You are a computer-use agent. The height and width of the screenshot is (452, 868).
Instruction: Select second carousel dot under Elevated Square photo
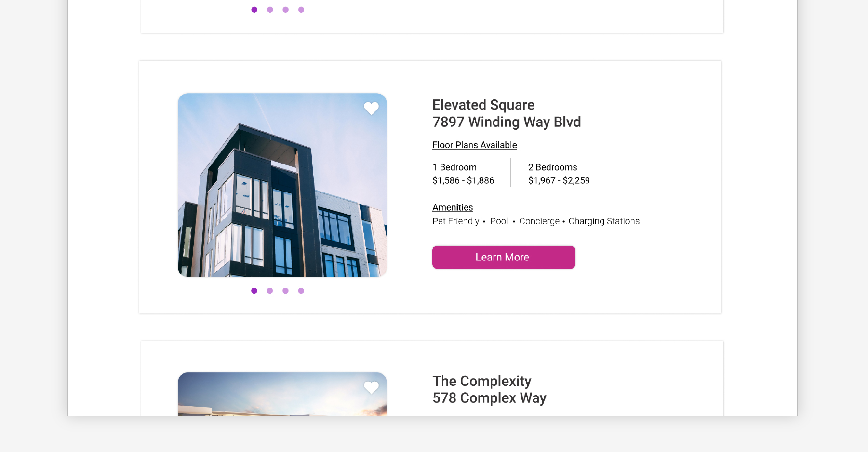[270, 291]
